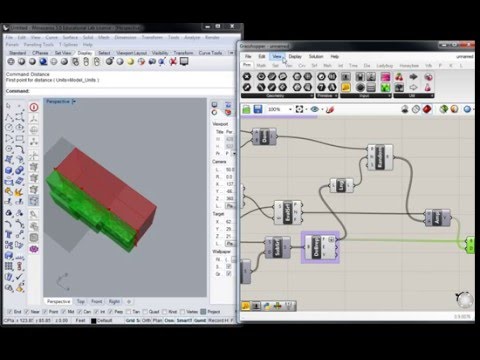This screenshot has width=480, height=360.
Task: Enable the Quad osnap checkbox
Action: click(145, 312)
